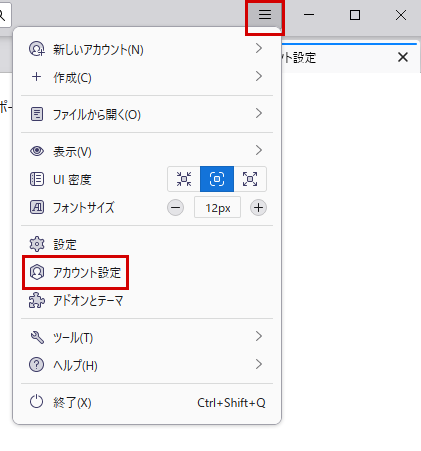Viewport: 421px width, 451px height.
Task: Click the plus icon beside 作成(C)
Action: coord(36,77)
